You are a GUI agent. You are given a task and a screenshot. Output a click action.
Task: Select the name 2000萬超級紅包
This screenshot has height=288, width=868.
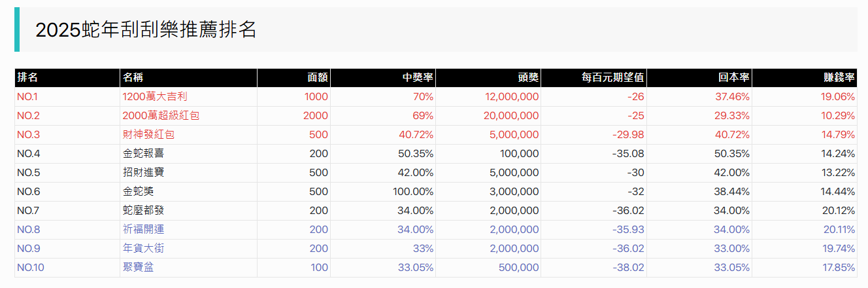coord(161,116)
